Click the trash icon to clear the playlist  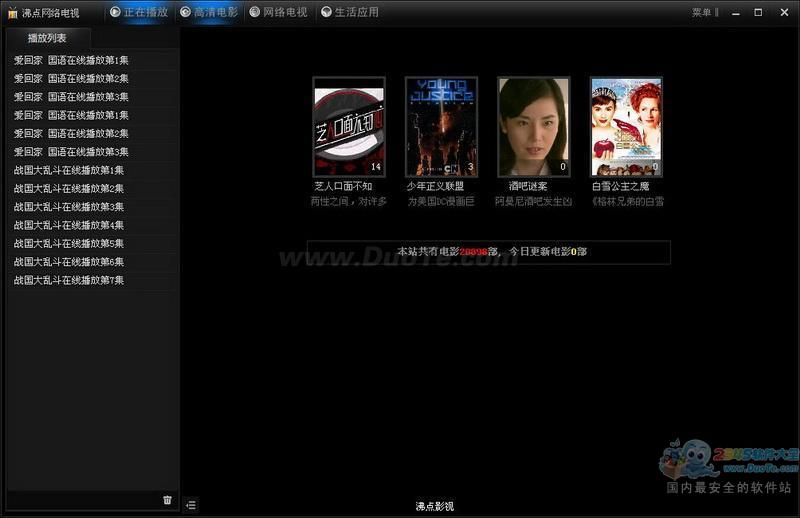(x=167, y=500)
